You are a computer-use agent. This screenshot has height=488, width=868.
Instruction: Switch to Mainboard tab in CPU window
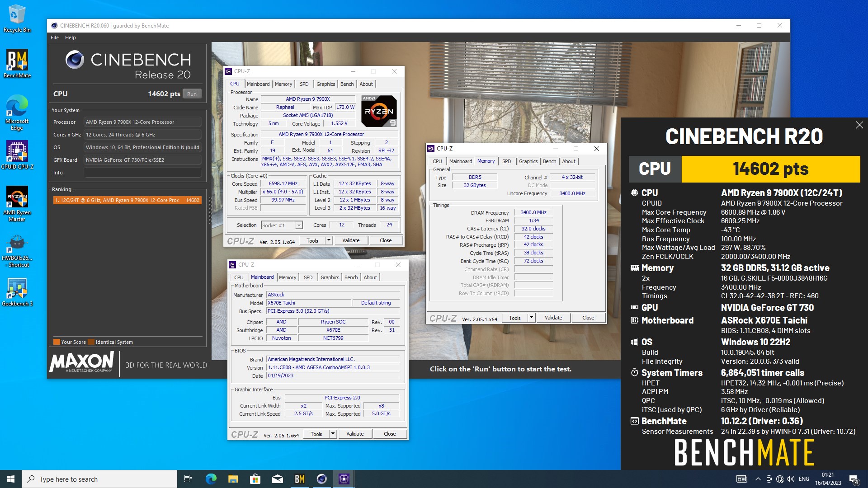(258, 84)
